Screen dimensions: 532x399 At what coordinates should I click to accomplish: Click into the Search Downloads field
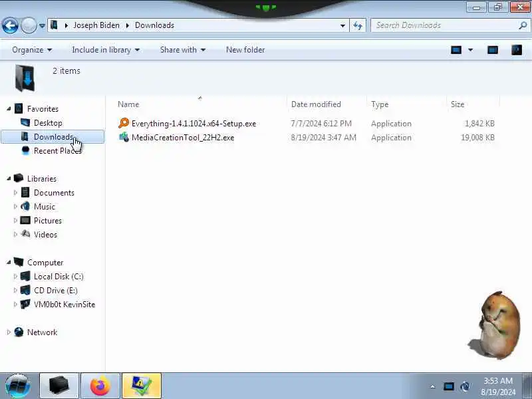(x=444, y=25)
